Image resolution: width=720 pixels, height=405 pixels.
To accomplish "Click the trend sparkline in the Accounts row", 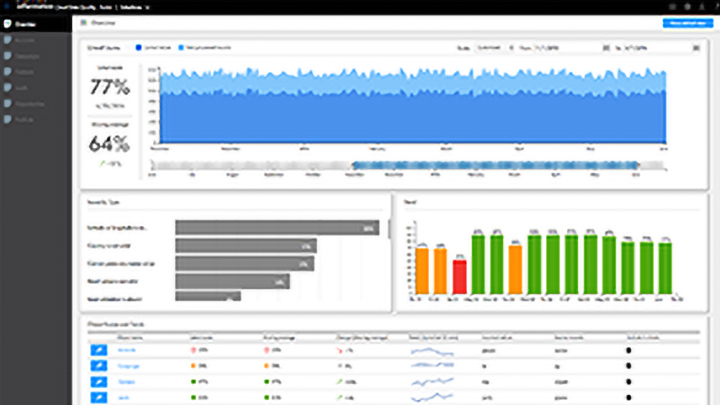I will point(432,351).
